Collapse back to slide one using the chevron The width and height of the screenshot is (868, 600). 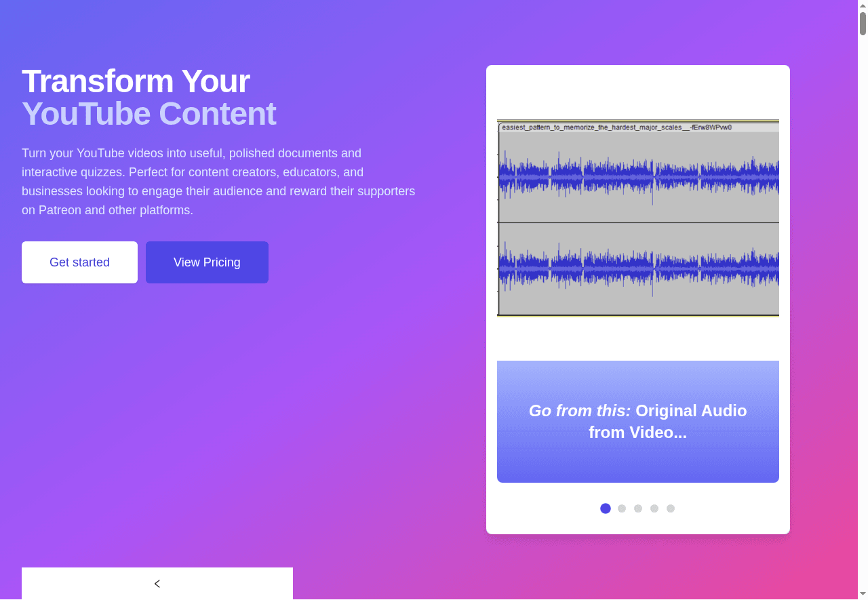pos(157,583)
